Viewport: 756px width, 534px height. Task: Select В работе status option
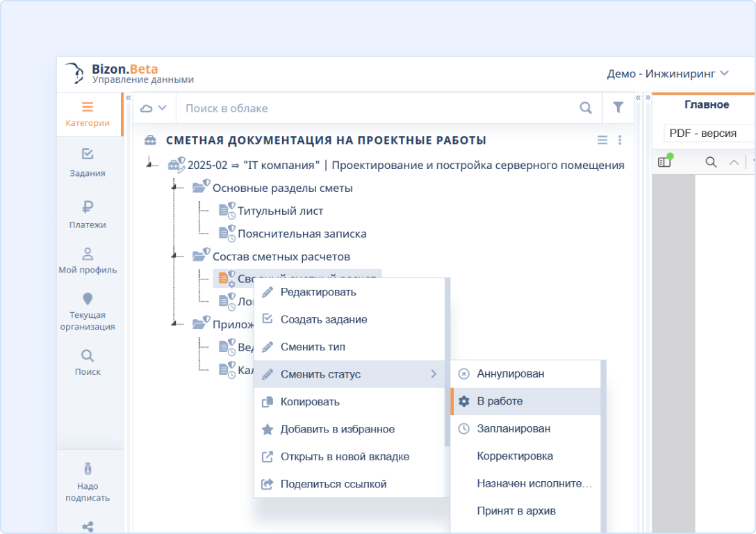pyautogui.click(x=500, y=401)
